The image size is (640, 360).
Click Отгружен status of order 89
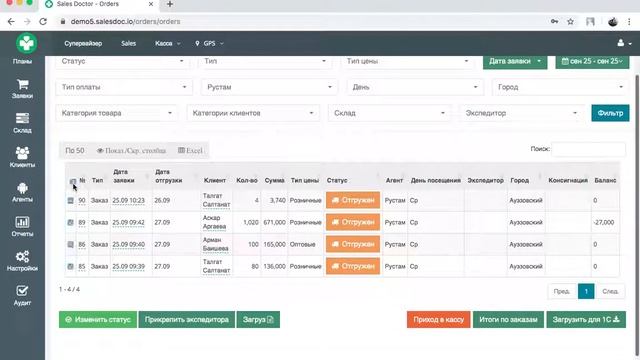[x=353, y=222]
